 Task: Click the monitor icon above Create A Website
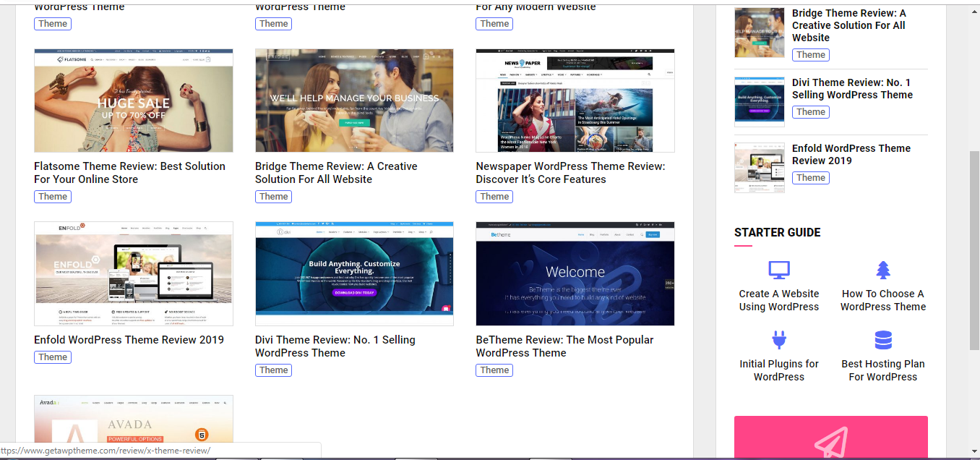click(778, 271)
